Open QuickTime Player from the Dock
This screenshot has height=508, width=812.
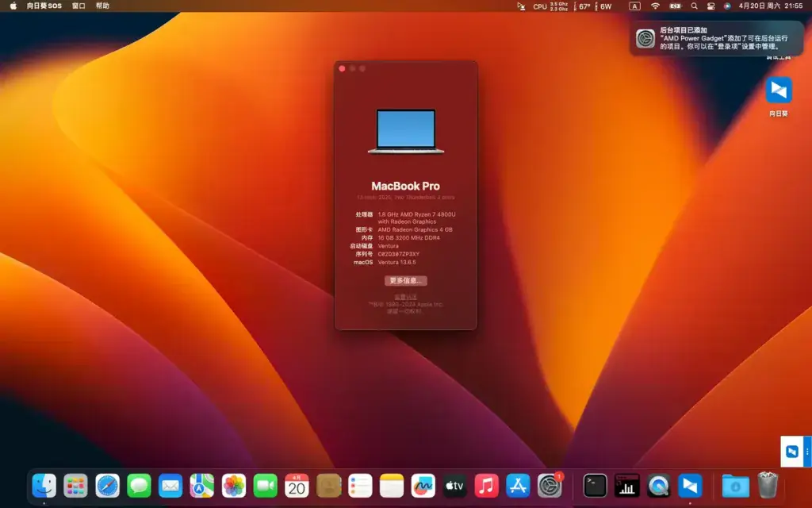coord(658,486)
